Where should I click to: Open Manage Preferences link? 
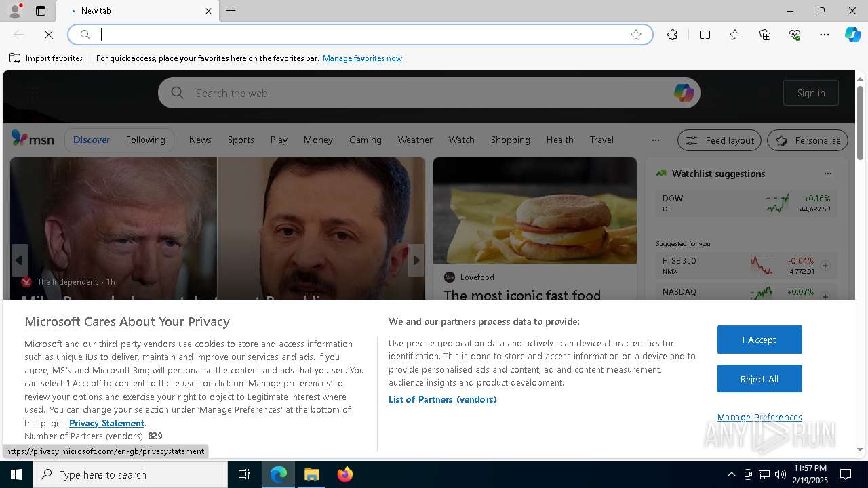[x=759, y=417]
